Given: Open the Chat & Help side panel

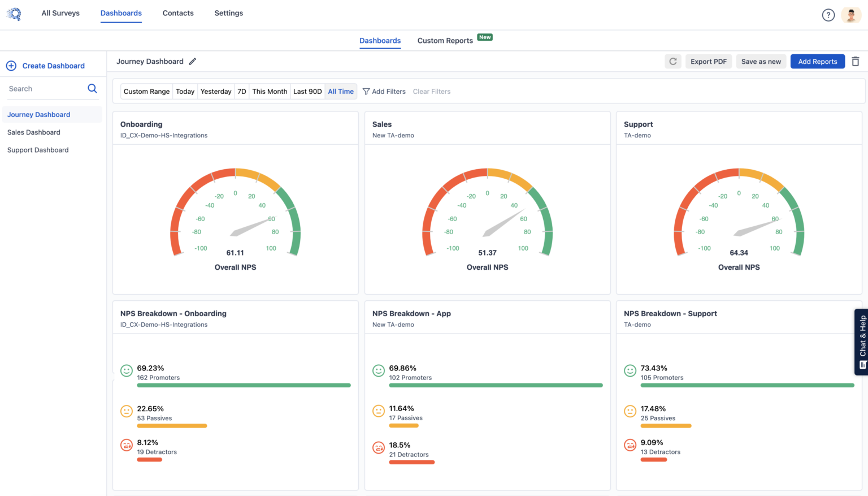Looking at the screenshot, I should [x=861, y=341].
